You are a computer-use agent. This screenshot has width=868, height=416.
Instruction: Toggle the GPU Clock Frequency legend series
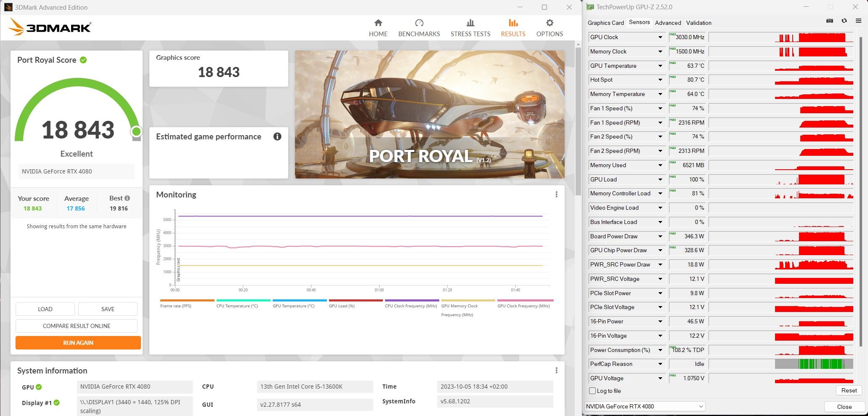525,304
